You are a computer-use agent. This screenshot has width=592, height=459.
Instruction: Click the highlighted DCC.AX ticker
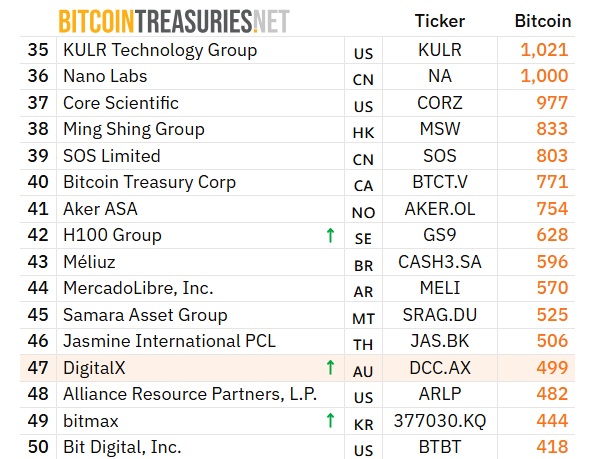tap(440, 368)
